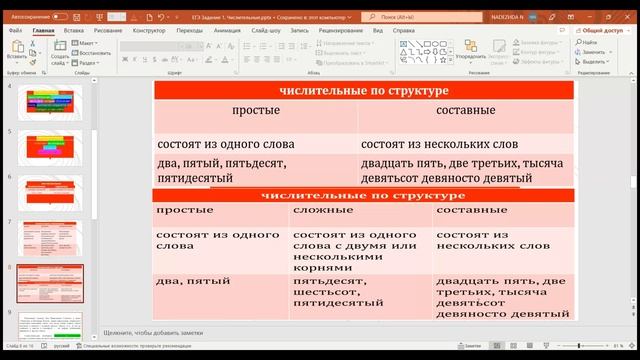Click the clear formatting icon
The height and width of the screenshot is (360, 640).
click(231, 46)
